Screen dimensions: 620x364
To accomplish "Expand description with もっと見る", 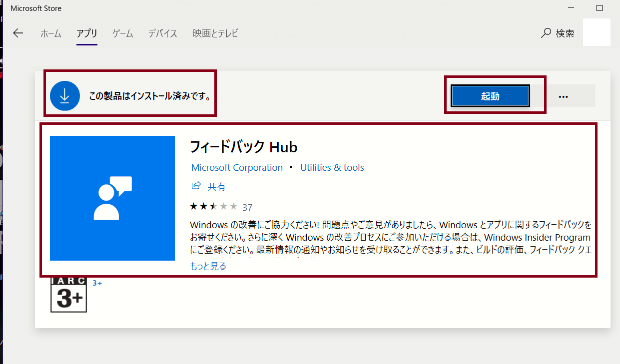I will [208, 266].
